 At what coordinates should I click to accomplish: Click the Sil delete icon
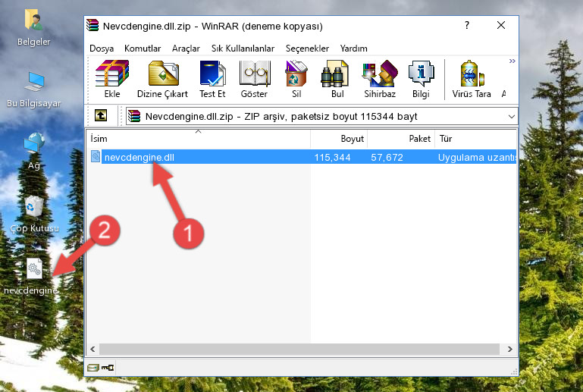point(296,79)
